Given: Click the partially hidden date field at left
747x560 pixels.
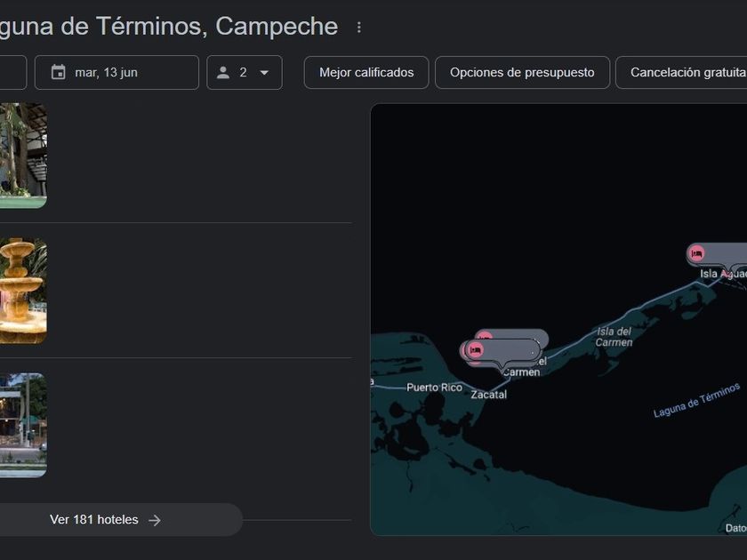Looking at the screenshot, I should coord(12,72).
